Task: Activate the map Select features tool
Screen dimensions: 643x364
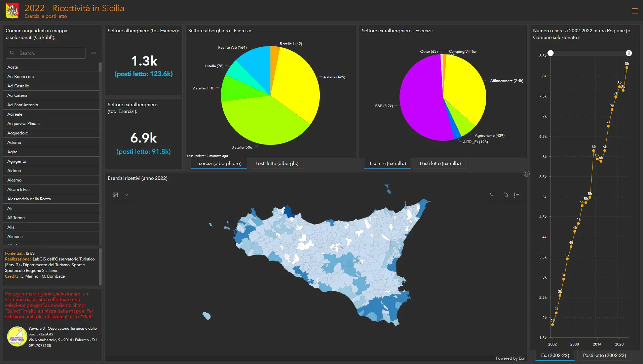Action: tap(115, 195)
